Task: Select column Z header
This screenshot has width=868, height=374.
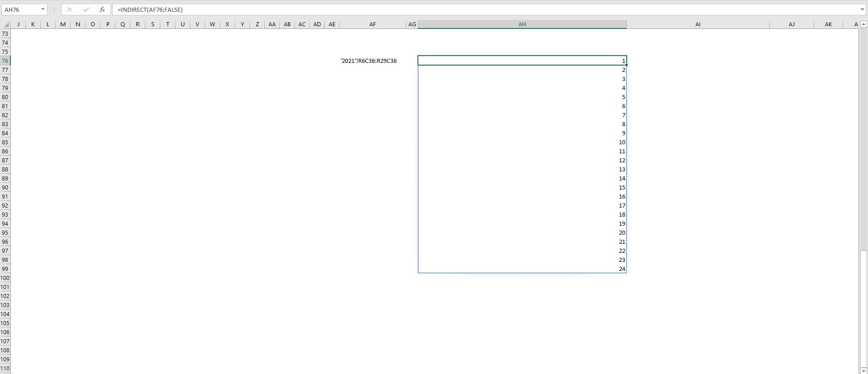Action: click(257, 24)
